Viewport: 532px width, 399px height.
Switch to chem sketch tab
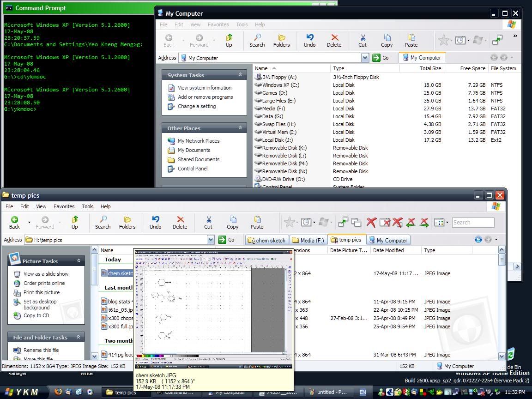coord(266,240)
